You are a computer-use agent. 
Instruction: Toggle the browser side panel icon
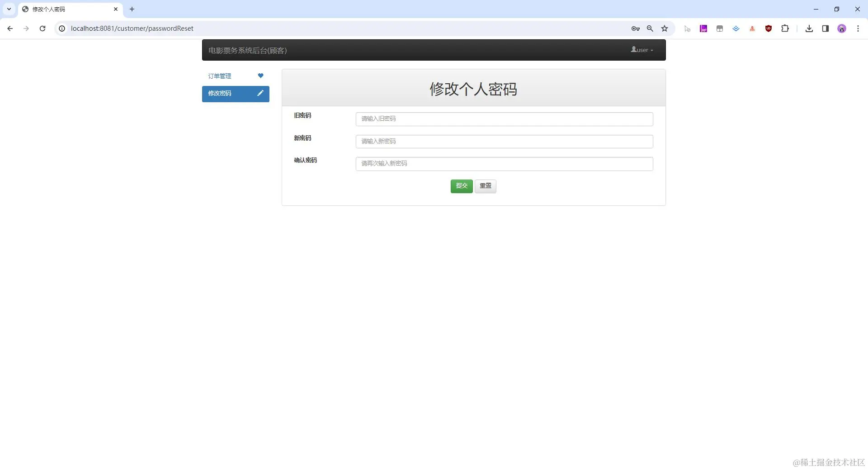(826, 28)
